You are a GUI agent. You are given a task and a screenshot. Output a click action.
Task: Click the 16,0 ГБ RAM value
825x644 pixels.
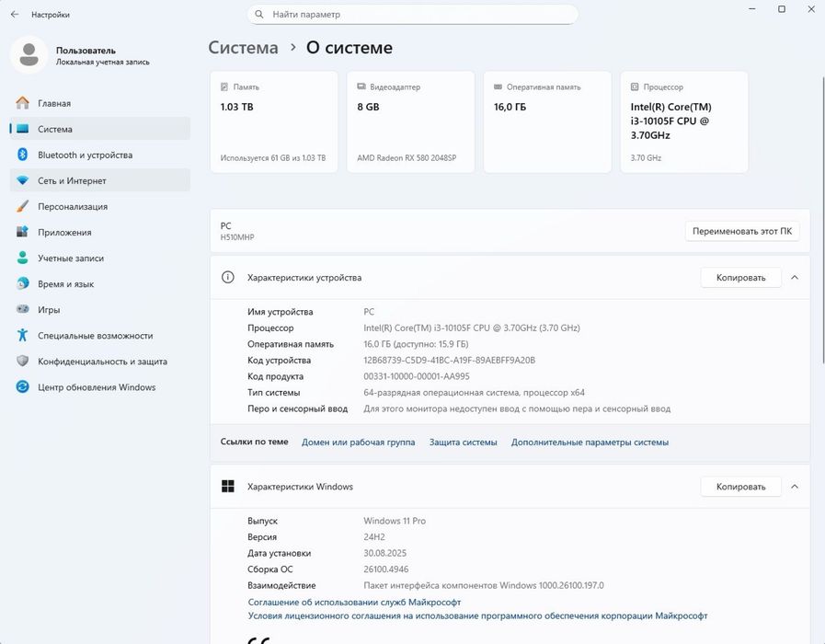coord(510,107)
